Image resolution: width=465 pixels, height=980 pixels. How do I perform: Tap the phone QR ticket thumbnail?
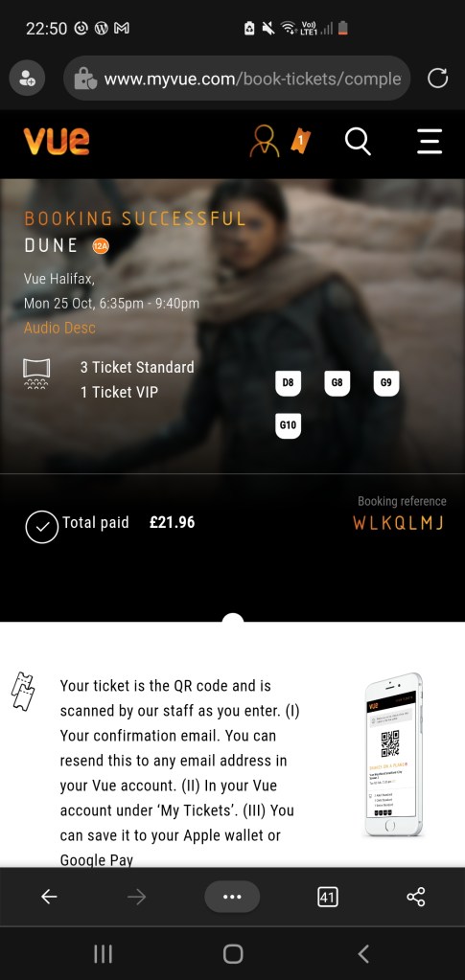(x=394, y=754)
